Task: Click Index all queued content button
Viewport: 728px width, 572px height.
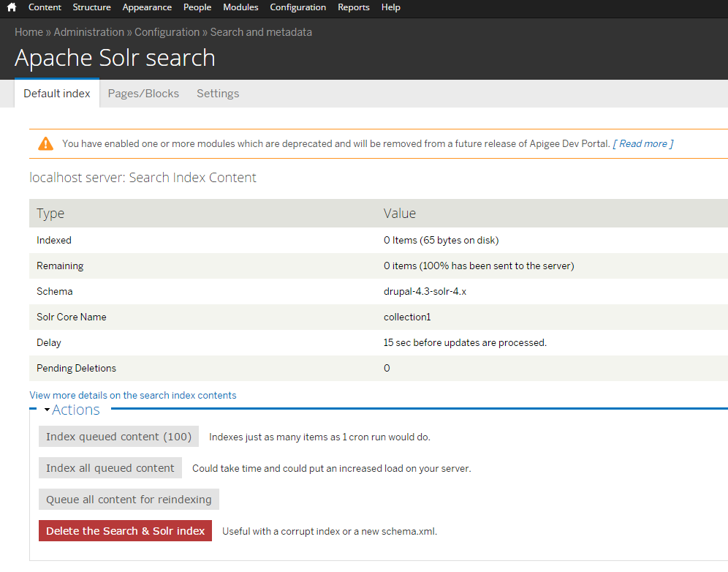Action: 110,468
